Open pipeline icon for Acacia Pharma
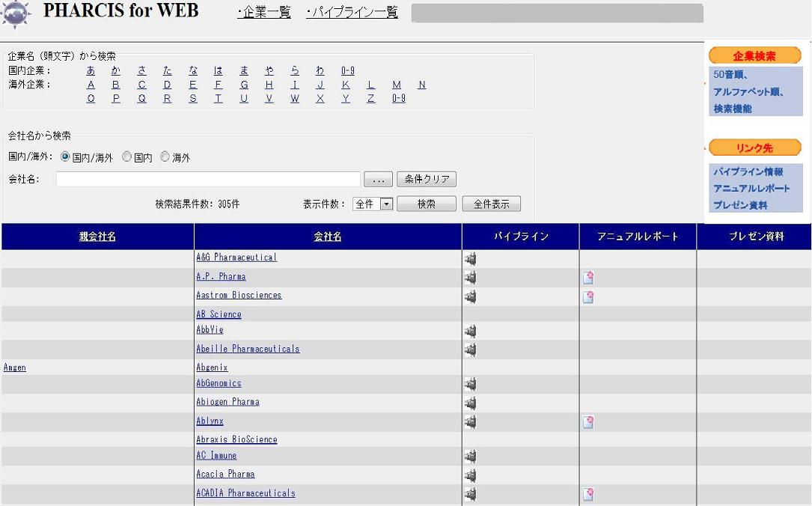The image size is (812, 506). click(x=470, y=475)
